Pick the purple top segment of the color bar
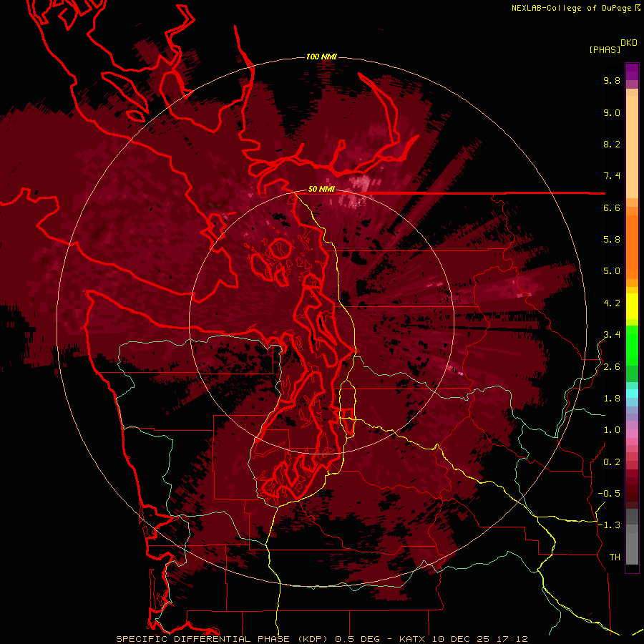Viewport: 644px width, 644px height. coord(632,72)
